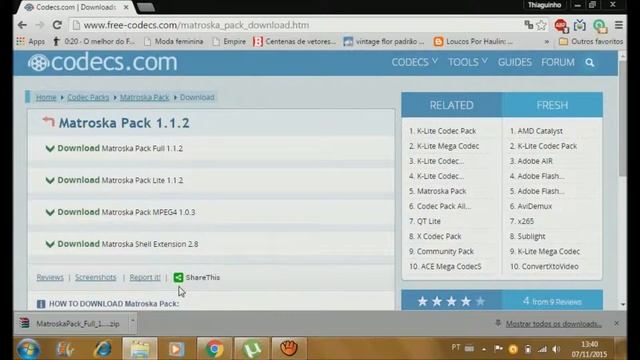Click the codecs.com logo
640x360 pixels.
[102, 62]
